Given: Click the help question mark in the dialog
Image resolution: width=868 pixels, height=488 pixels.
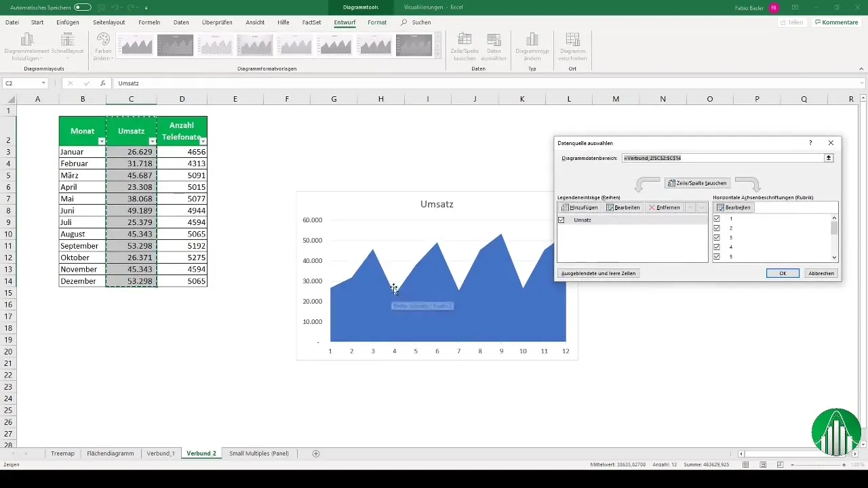Looking at the screenshot, I should coord(810,143).
